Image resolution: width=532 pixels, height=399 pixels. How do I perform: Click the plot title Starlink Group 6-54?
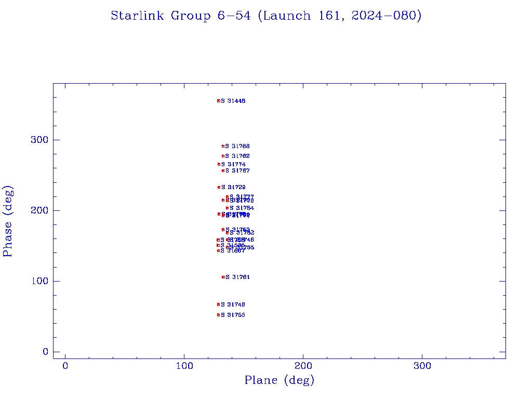181,16
